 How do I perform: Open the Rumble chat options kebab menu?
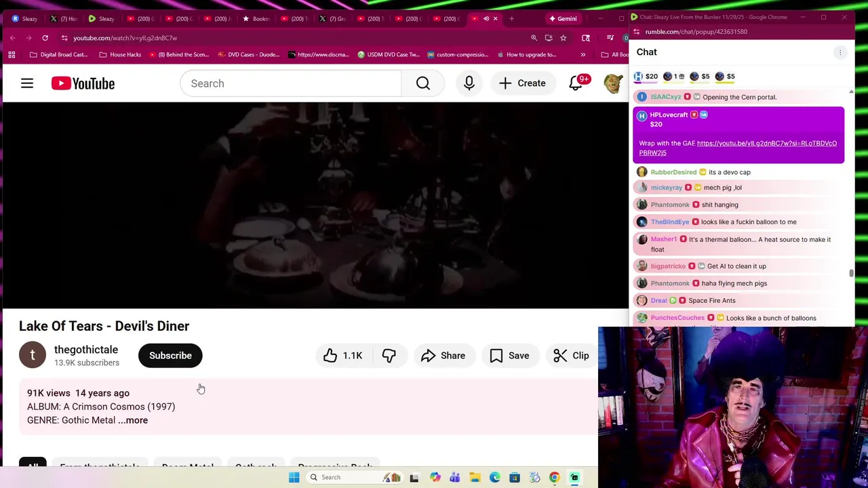click(x=840, y=52)
